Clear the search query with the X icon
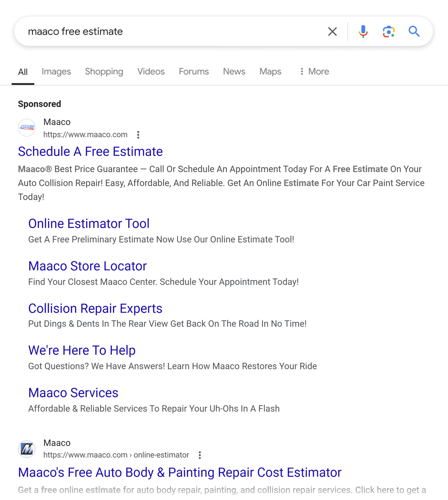448x500 pixels. 332,31
